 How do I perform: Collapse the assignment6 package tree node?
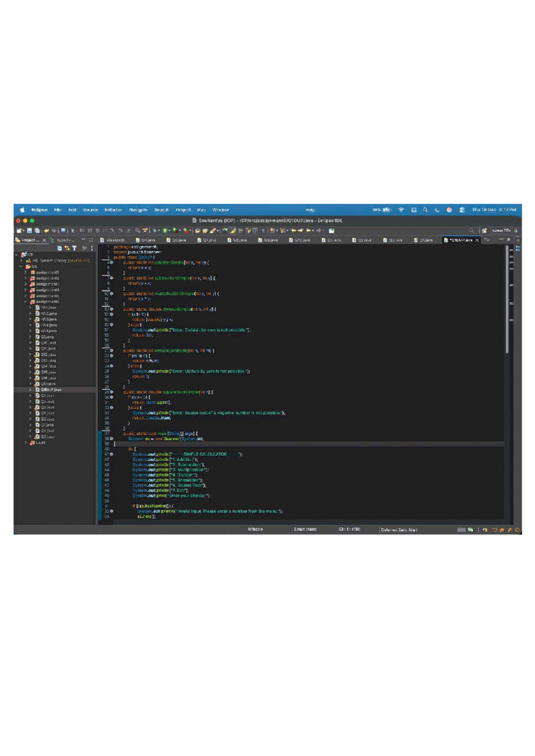[x=25, y=302]
